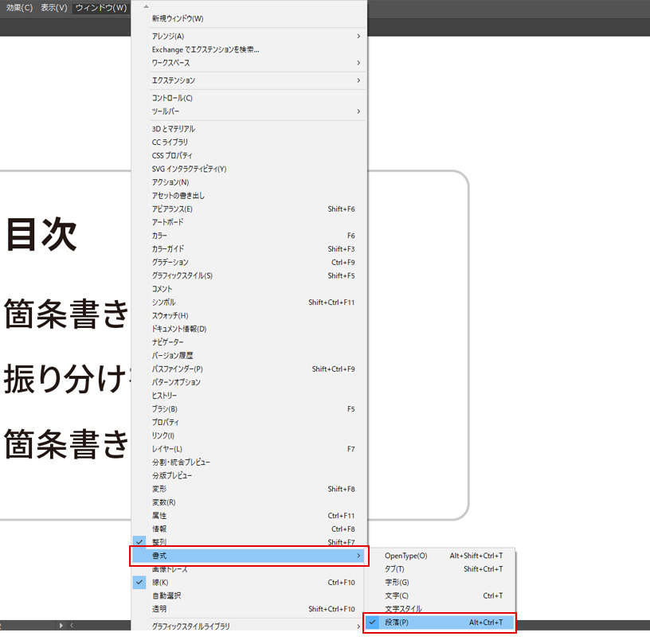
Task: Open the アピアランス(E) panel
Action: (x=249, y=209)
